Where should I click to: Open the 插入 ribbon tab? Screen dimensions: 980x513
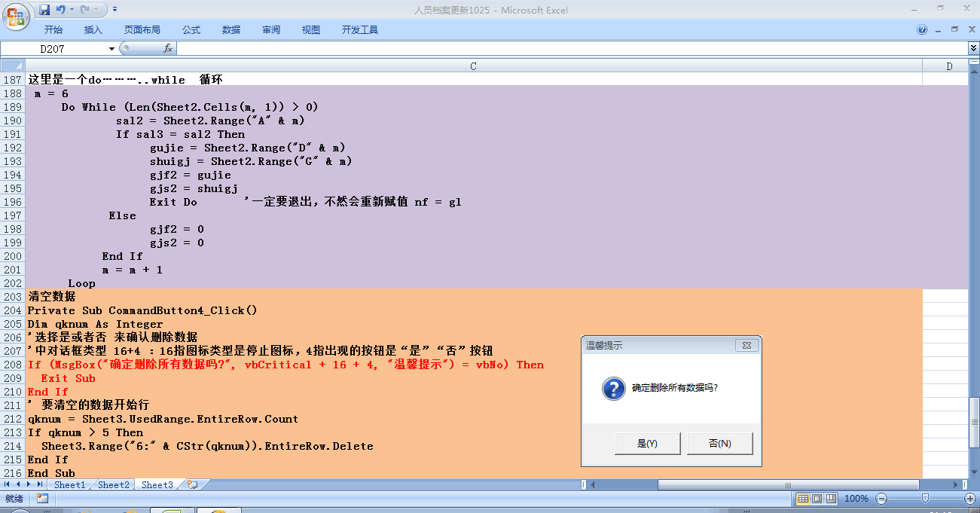93,30
